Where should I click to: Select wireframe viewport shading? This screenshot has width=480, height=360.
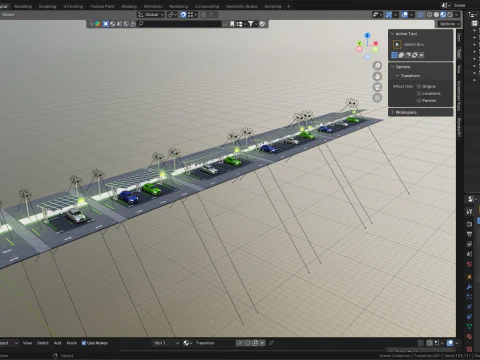tap(430, 15)
